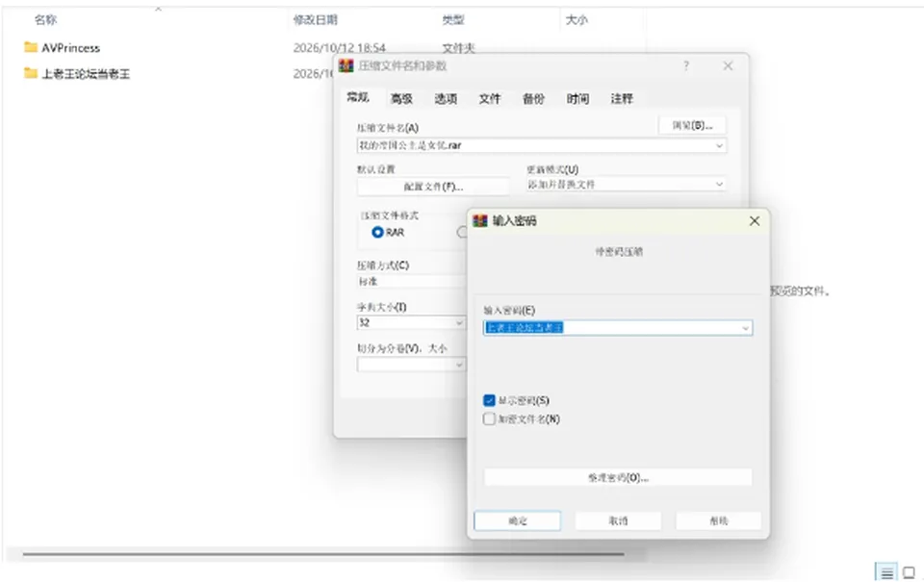Click the WinRAR icon in the 输入密码 title bar

click(480, 221)
